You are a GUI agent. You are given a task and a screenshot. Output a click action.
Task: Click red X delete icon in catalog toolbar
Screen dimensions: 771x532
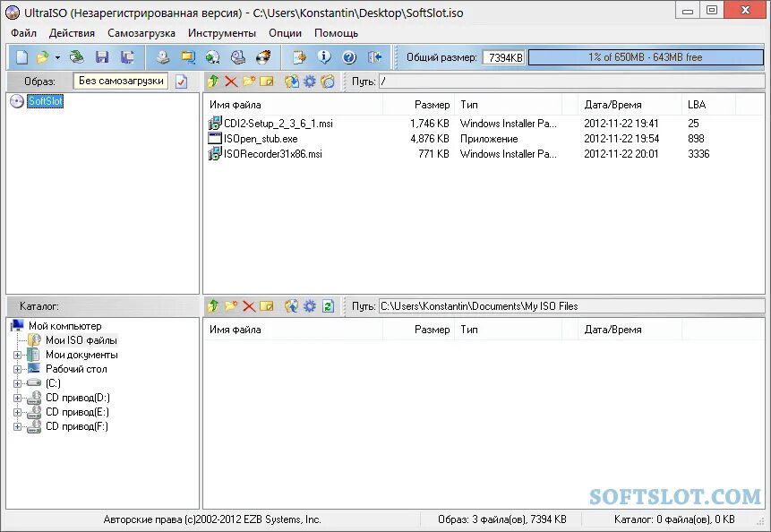[x=249, y=305]
